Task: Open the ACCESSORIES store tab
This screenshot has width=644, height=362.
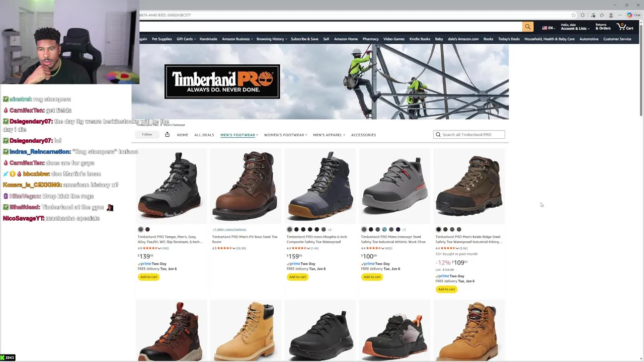Action: [x=363, y=135]
